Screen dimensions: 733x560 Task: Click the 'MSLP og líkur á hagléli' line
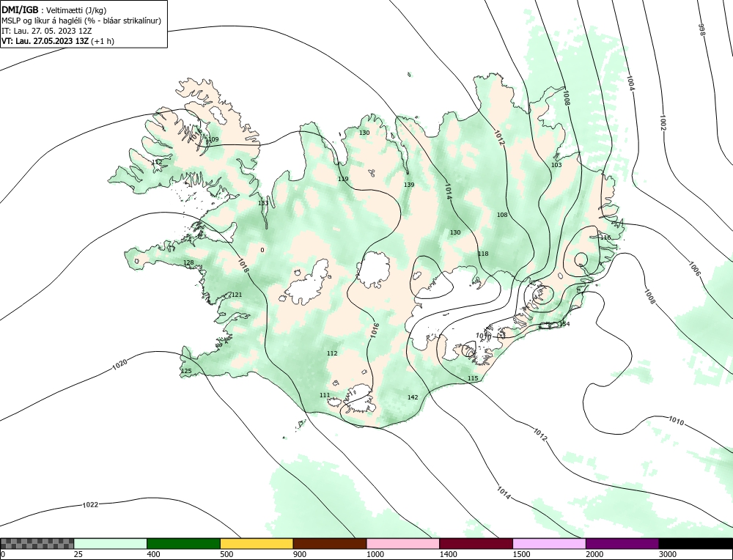pyautogui.click(x=81, y=21)
